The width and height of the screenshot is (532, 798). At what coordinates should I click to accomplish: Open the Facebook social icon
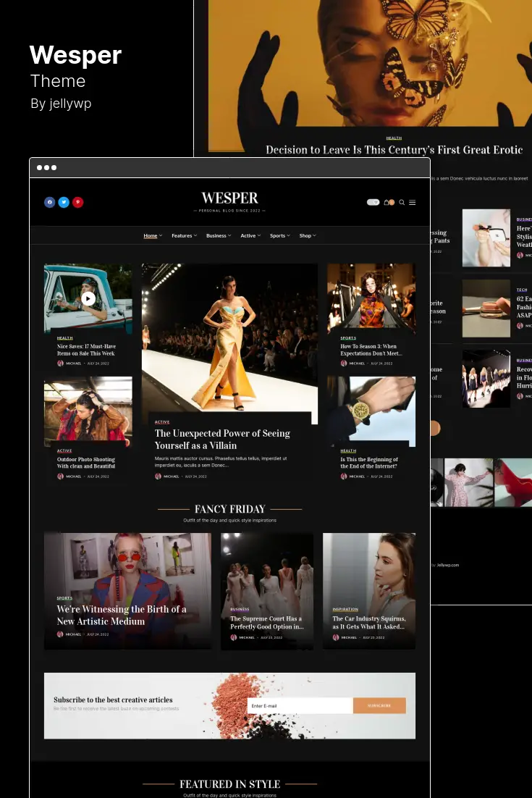(50, 202)
